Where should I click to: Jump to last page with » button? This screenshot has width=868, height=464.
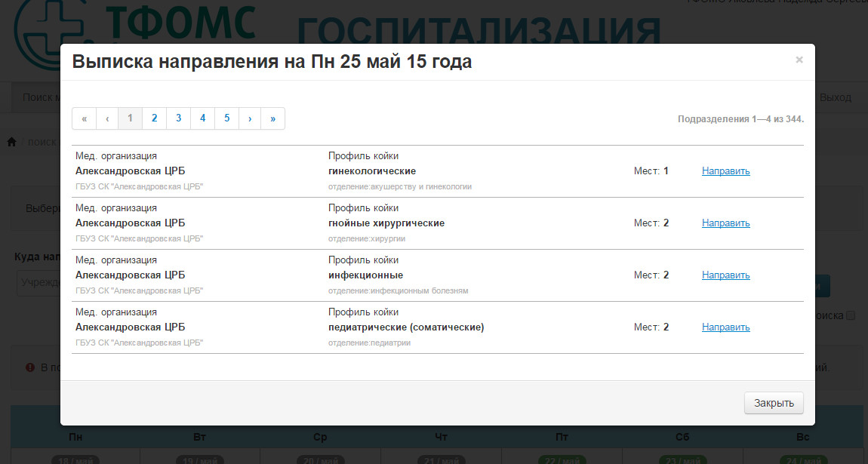273,118
